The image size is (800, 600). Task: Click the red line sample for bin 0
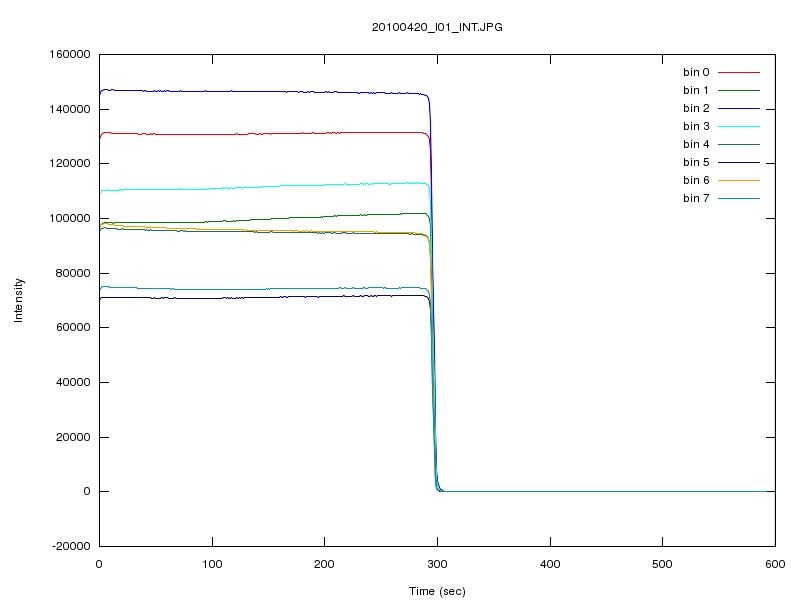739,72
